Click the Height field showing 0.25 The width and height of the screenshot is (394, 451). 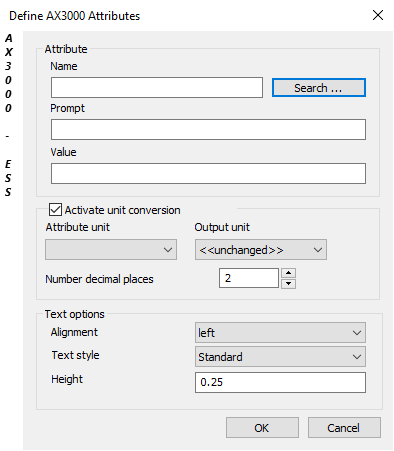280,382
